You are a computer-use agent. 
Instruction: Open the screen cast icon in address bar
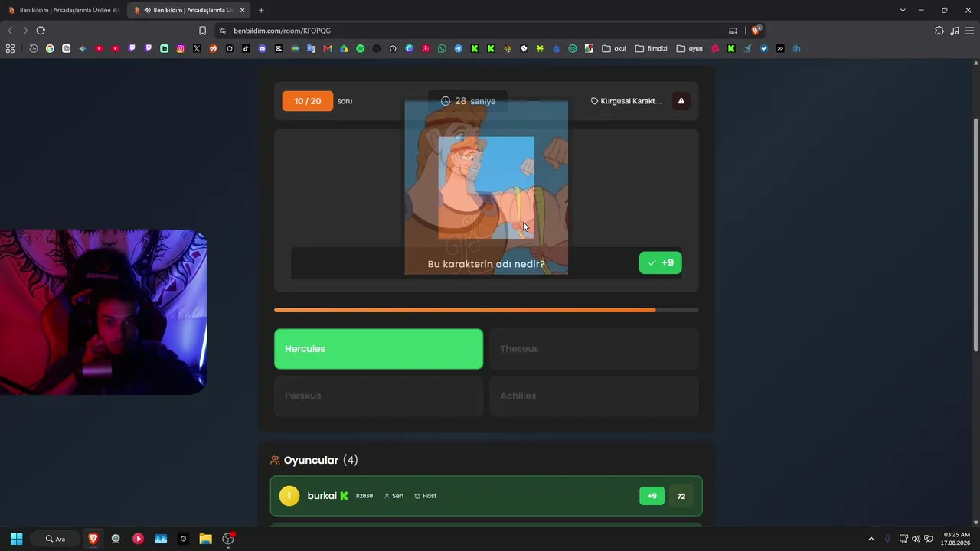tap(733, 31)
